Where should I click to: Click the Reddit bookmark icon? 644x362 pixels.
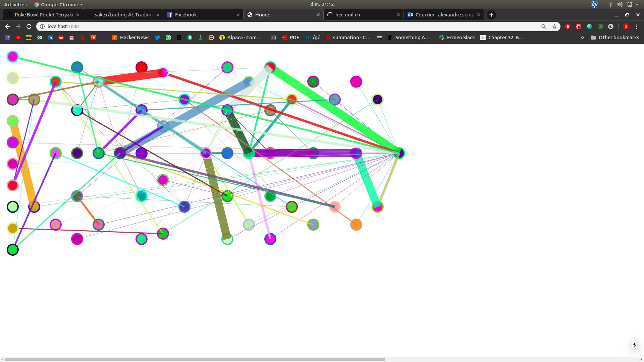click(61, 38)
